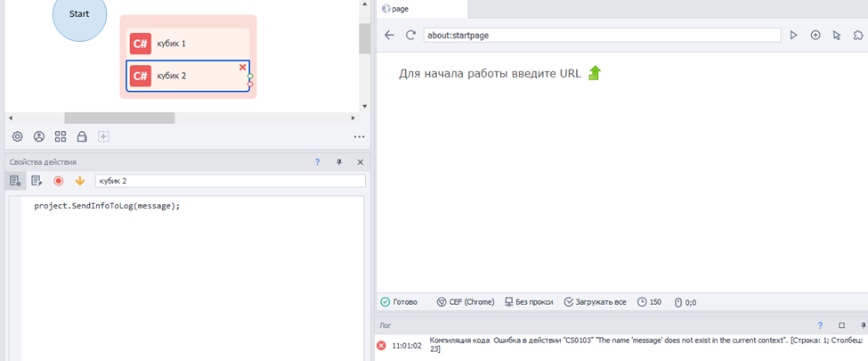This screenshot has width=868, height=361.
Task: Click the canvas vertical scroll down arrow
Action: point(364,106)
